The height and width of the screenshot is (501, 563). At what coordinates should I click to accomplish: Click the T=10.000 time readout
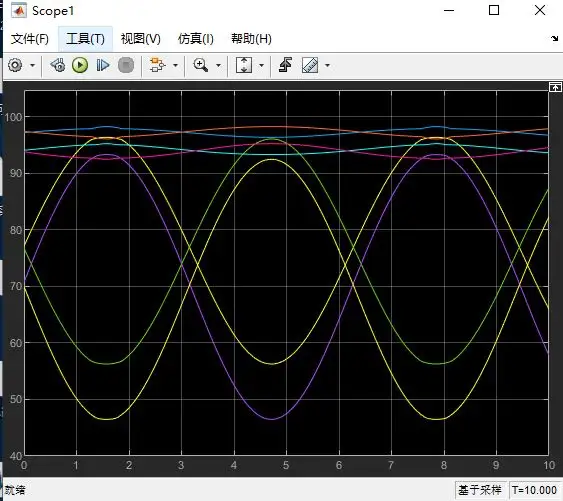535,490
